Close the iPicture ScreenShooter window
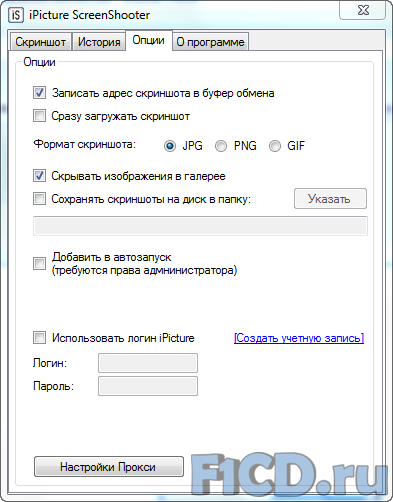 tap(363, 10)
